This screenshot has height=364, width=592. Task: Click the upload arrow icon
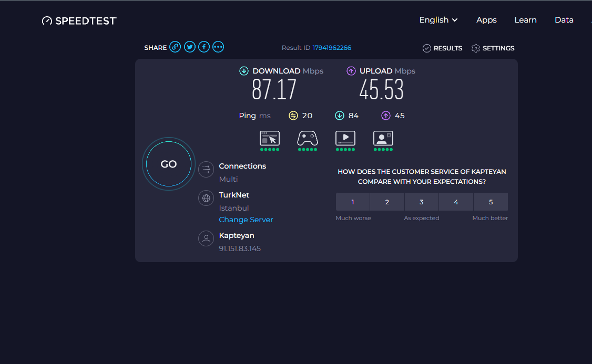[x=351, y=71]
